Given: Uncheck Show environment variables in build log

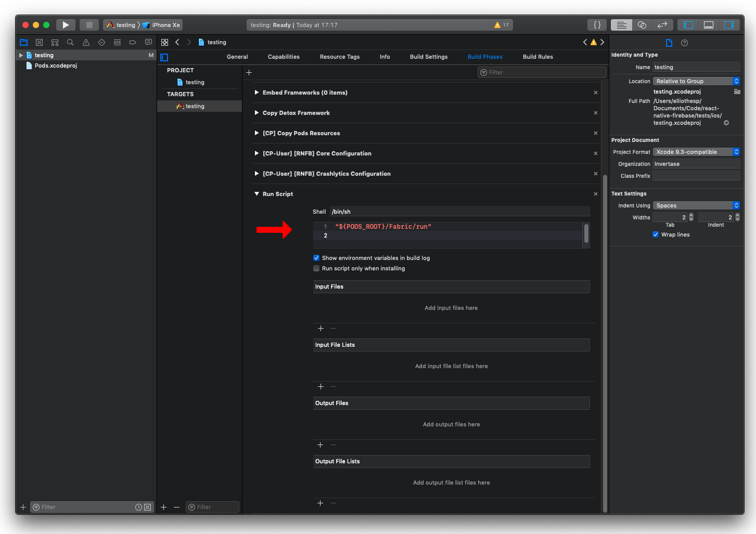Looking at the screenshot, I should pos(316,258).
